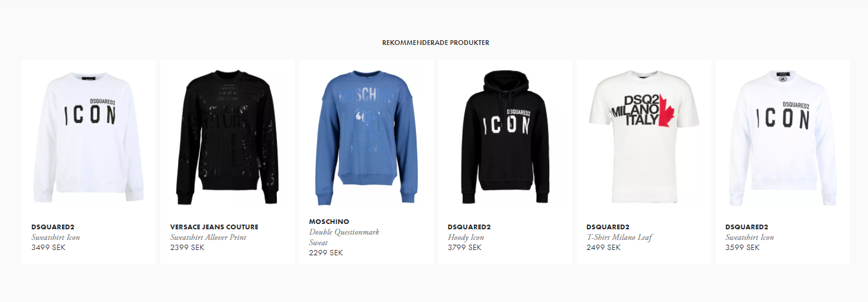View the white Icon sweatshirt image priced 3599 SEK
Screen dimensions: 868x302
pyautogui.click(x=782, y=138)
